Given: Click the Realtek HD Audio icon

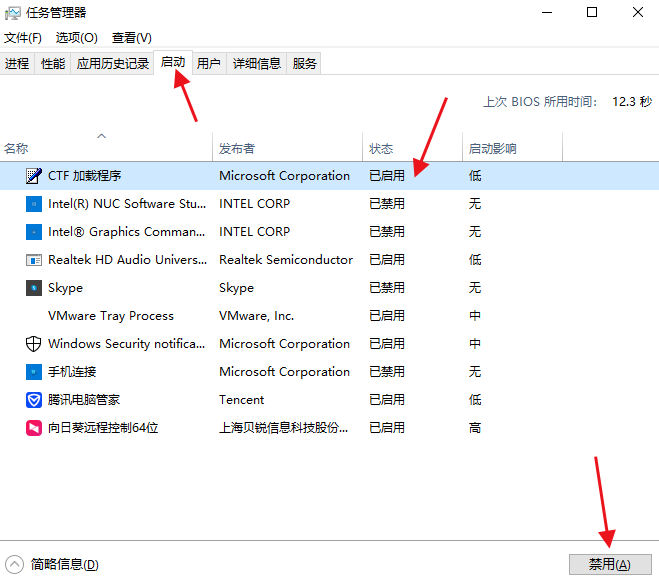Looking at the screenshot, I should [x=34, y=260].
